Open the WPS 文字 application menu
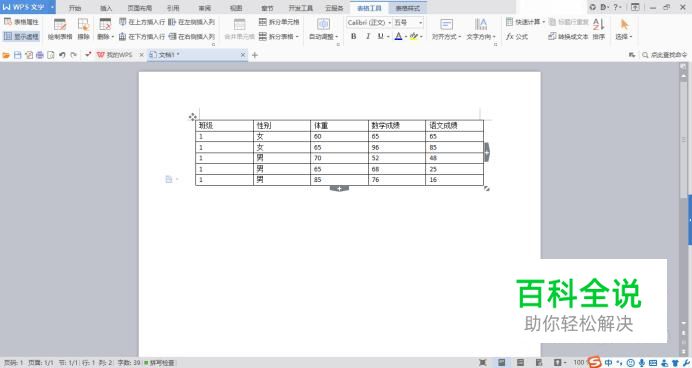692x368 pixels. point(27,7)
